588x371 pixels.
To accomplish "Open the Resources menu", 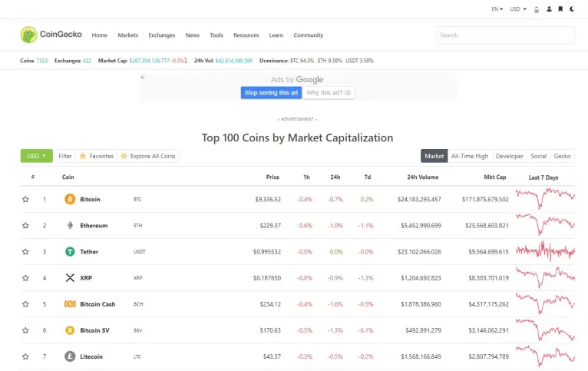I will [246, 35].
